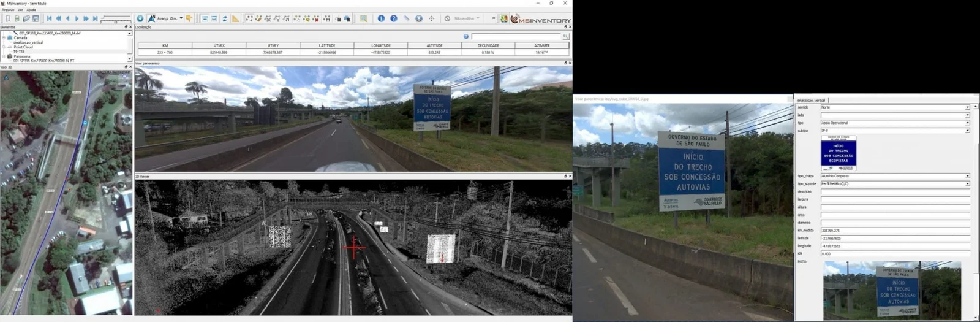980x322 pixels.
Task: Jump to first panorama frame
Action: click(x=49, y=18)
